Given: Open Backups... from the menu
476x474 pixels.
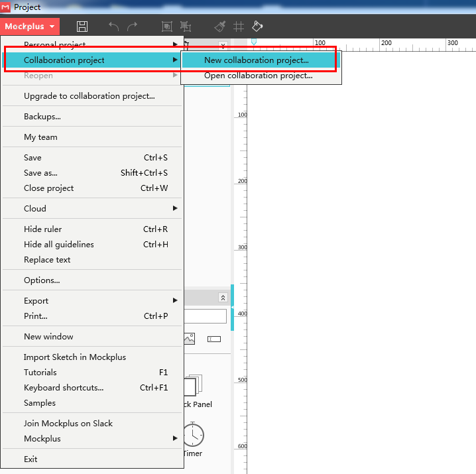Looking at the screenshot, I should tap(92, 117).
